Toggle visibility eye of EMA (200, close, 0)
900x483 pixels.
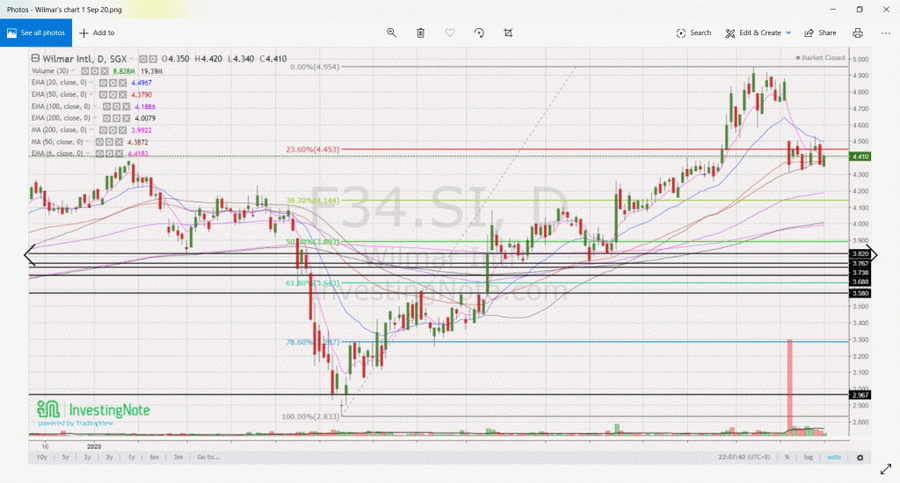coord(107,118)
